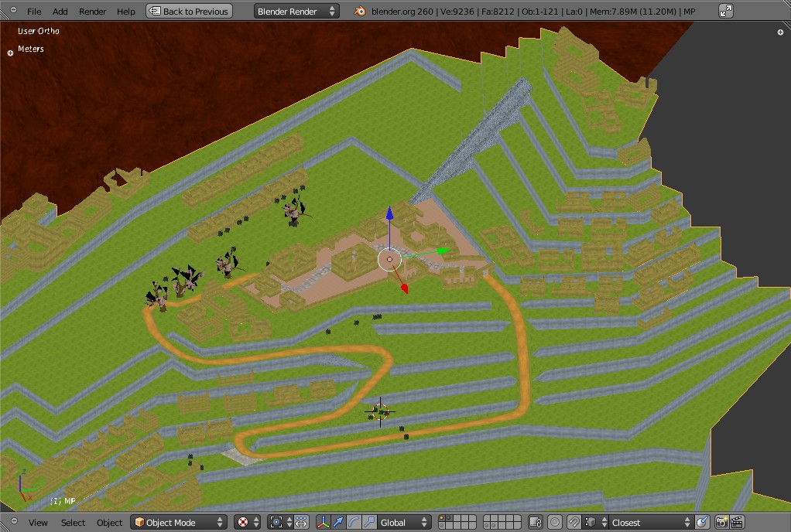Click the first scene layer button

pos(443,519)
